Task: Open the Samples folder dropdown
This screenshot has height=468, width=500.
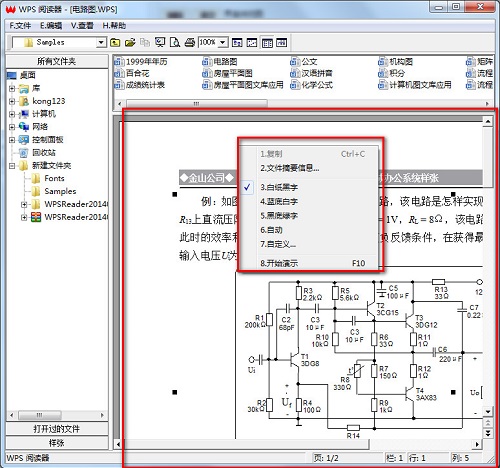Action: (101, 42)
